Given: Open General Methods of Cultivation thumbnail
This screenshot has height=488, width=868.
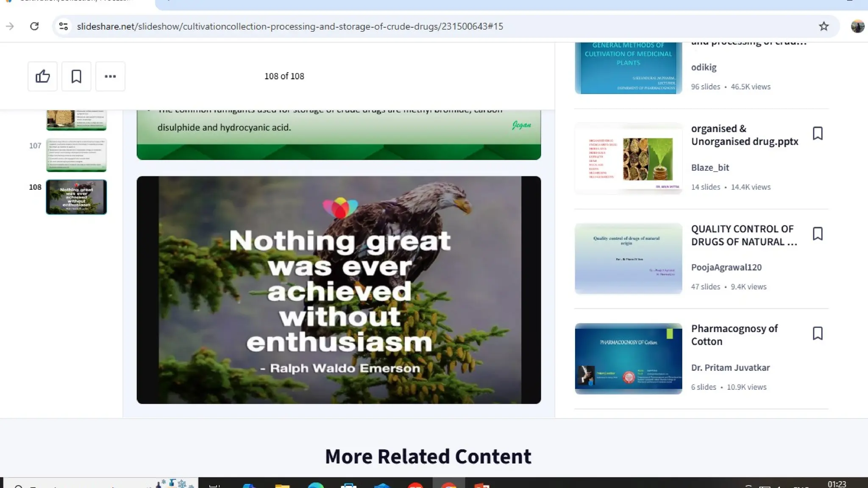Looking at the screenshot, I should click(628, 68).
